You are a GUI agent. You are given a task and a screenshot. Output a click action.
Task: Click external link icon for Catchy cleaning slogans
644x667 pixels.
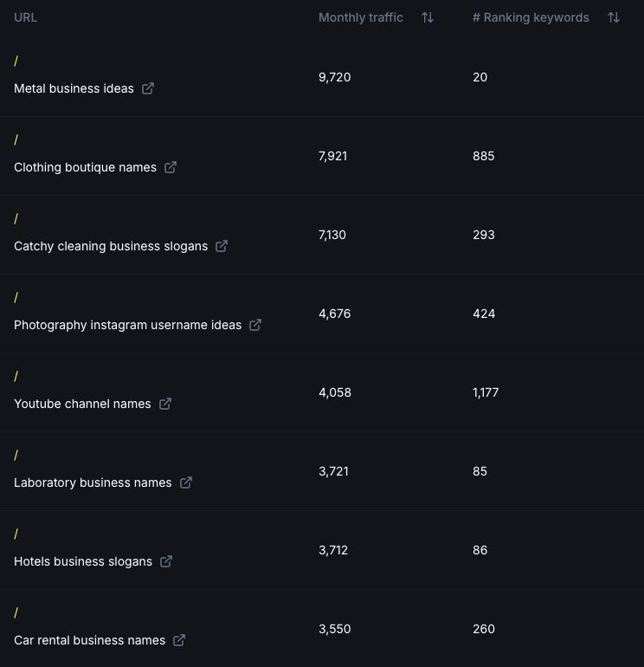(x=222, y=246)
